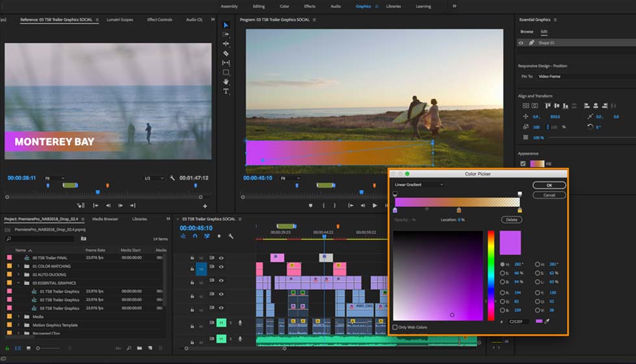Toggle timeline linked selection icon
Viewport: 636px width, 364px height.
[207, 236]
